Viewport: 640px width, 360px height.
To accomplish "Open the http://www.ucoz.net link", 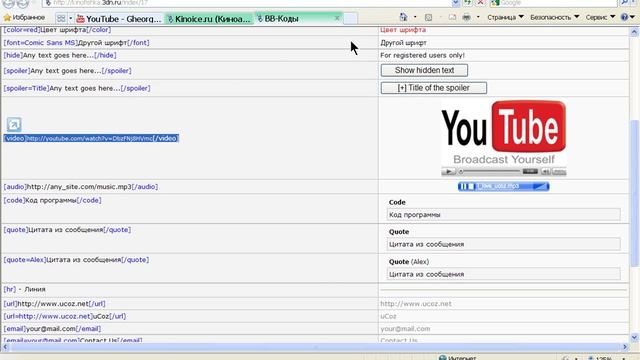I will click(416, 304).
